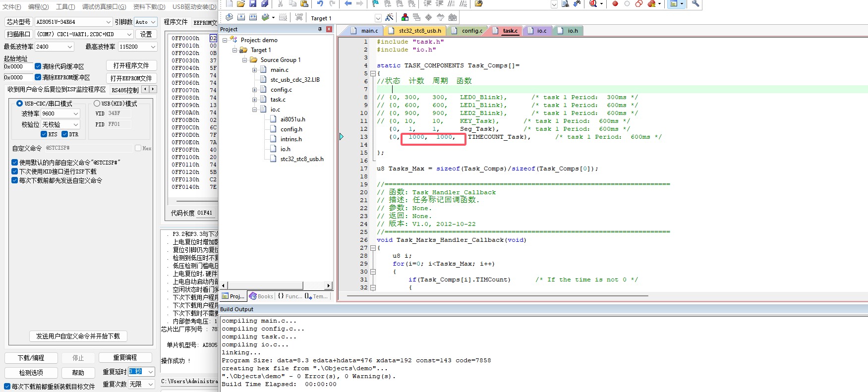Image resolution: width=868 pixels, height=392 pixels.
Task: Insert bookmark flag icon
Action: (x=375, y=3)
